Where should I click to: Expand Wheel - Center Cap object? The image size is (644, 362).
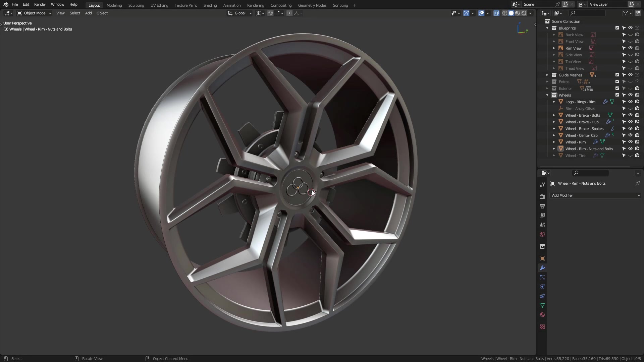point(554,135)
